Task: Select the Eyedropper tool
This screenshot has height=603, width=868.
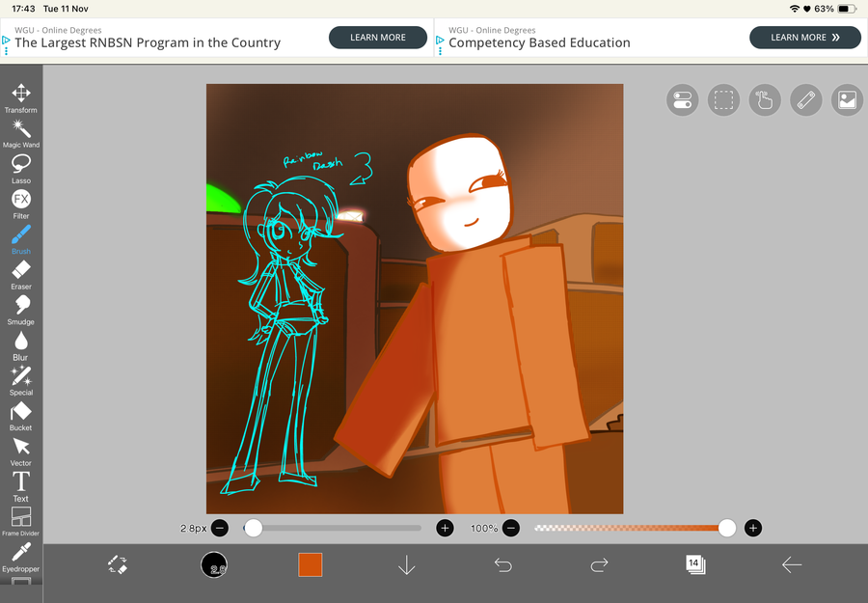Action: pos(21,558)
